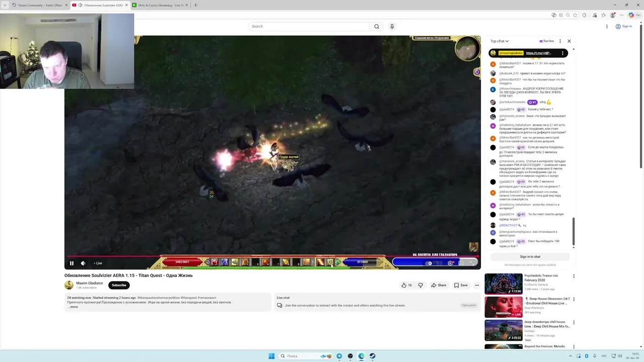Open YouTube settings three-dot menu
644x362 pixels.
point(607,26)
